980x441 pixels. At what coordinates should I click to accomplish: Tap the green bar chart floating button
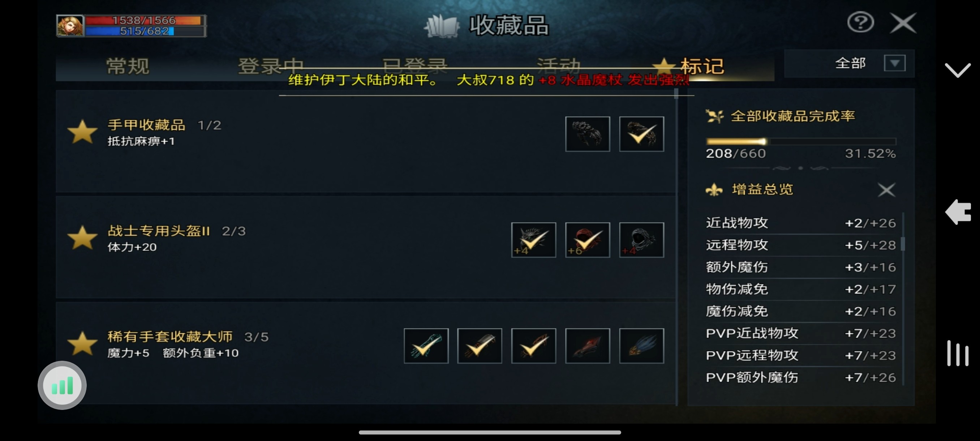pyautogui.click(x=62, y=385)
